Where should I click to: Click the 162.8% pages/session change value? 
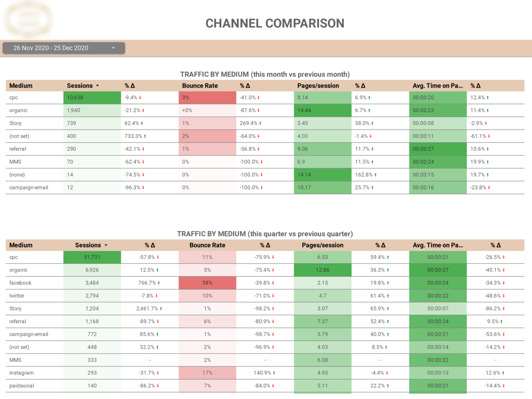coord(364,175)
